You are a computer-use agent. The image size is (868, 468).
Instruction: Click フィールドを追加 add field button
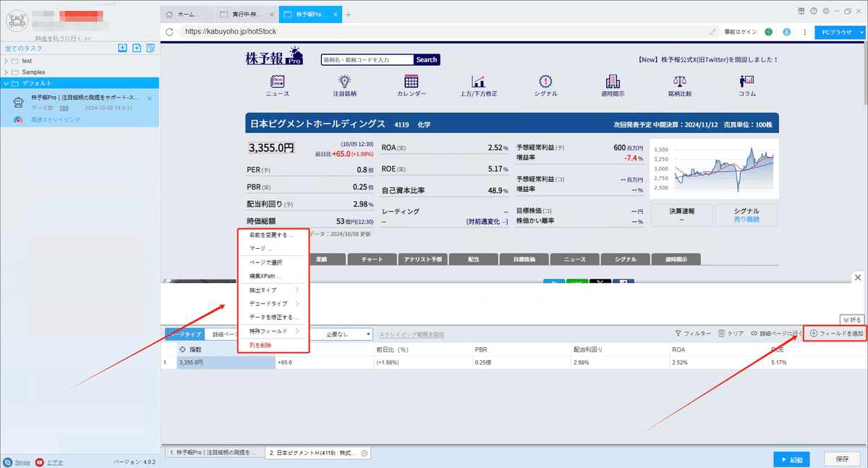[x=837, y=333]
